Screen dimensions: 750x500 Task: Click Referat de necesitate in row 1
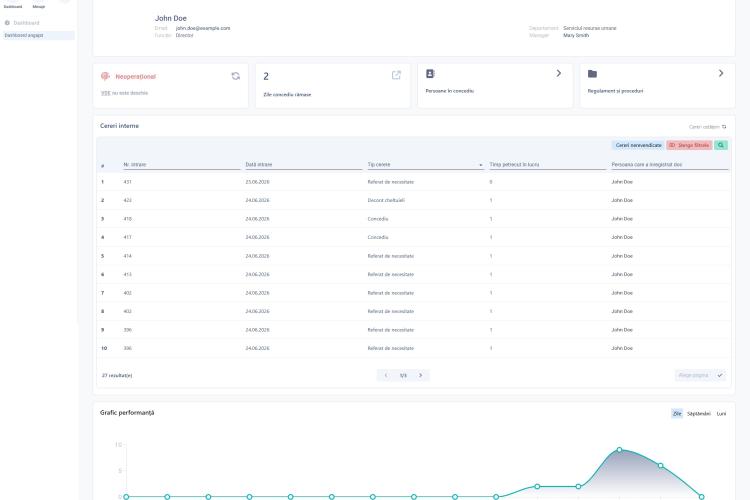tap(390, 182)
